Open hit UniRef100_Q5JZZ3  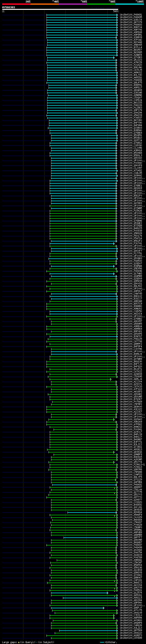click(x=131, y=60)
